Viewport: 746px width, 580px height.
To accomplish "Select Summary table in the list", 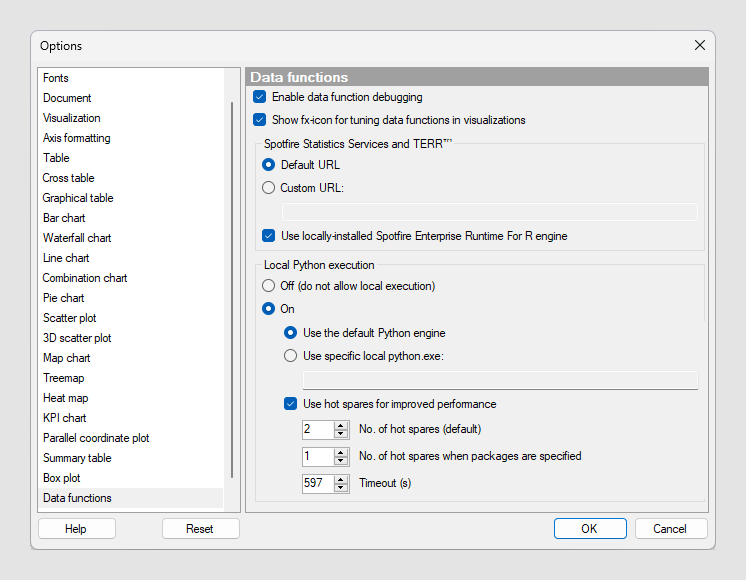I will coord(130,458).
